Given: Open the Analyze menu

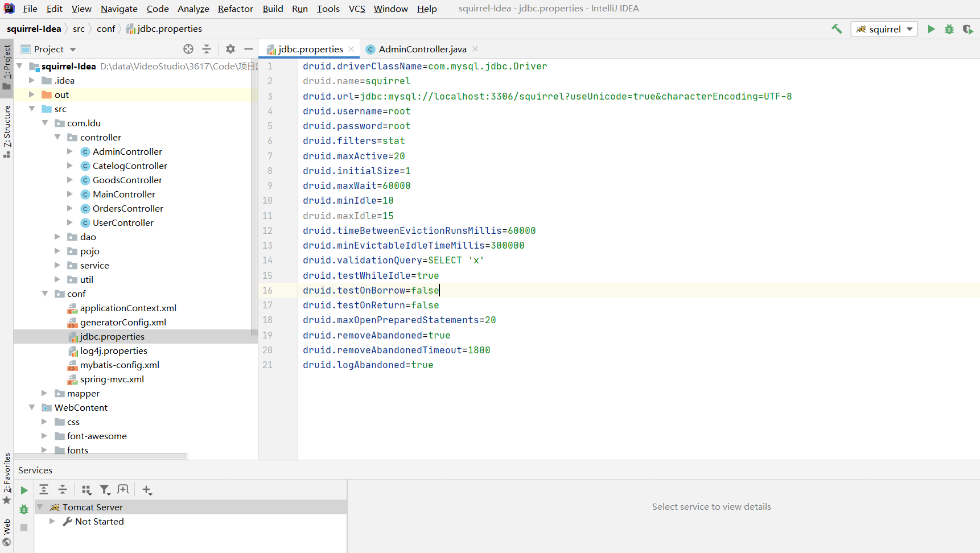Looking at the screenshot, I should [x=193, y=9].
